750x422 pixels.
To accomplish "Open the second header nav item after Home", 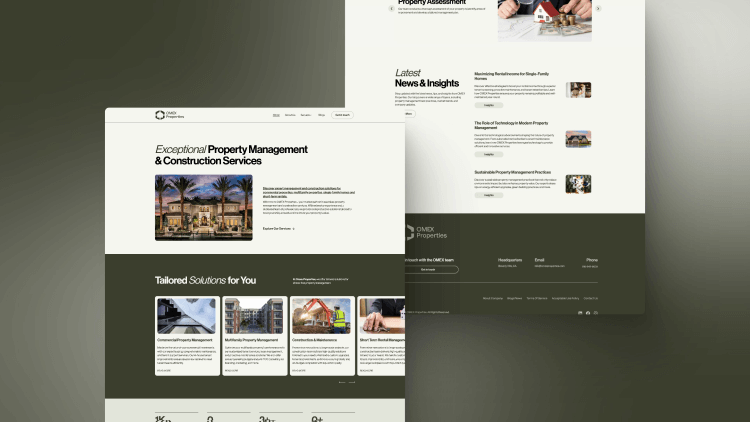I will pyautogui.click(x=290, y=115).
